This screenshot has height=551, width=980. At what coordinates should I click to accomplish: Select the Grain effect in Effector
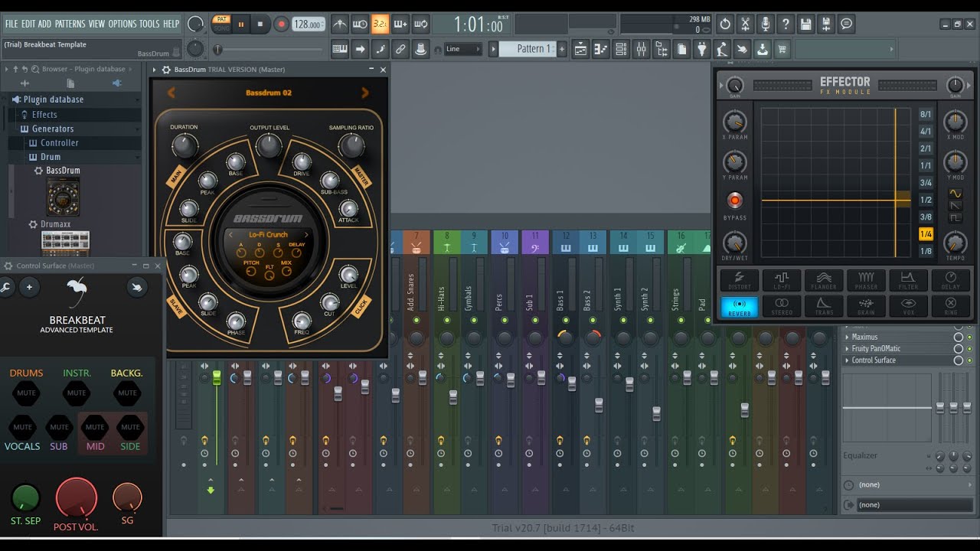(866, 306)
